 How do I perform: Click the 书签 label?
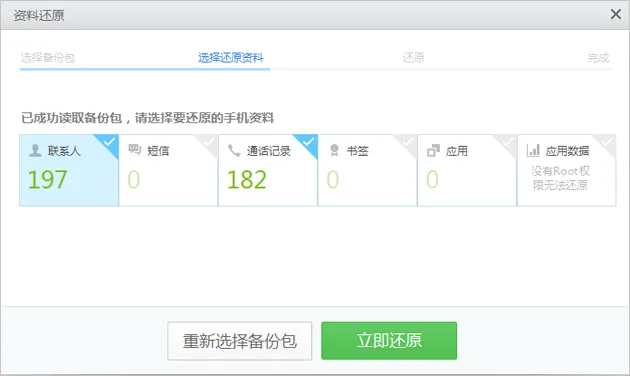pyautogui.click(x=358, y=151)
